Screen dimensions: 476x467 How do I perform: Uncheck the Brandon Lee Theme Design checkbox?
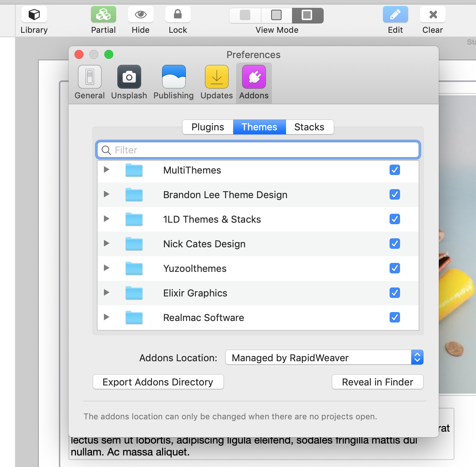click(x=395, y=194)
